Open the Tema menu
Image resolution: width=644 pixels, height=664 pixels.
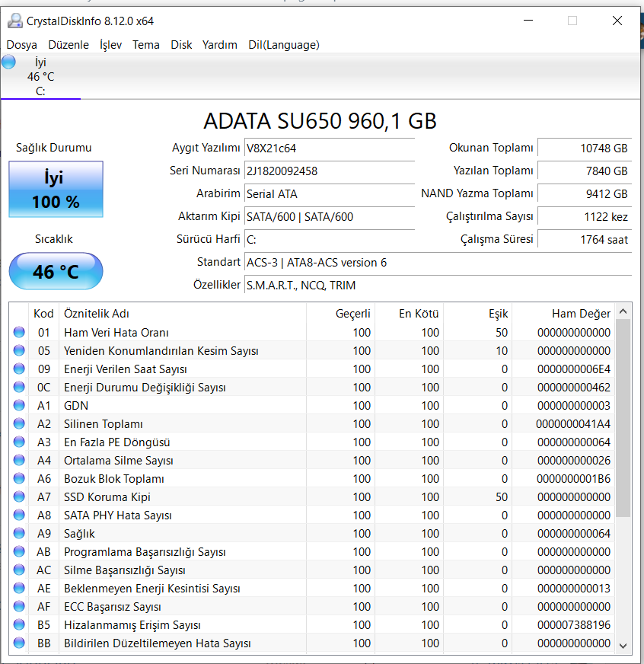pyautogui.click(x=145, y=45)
